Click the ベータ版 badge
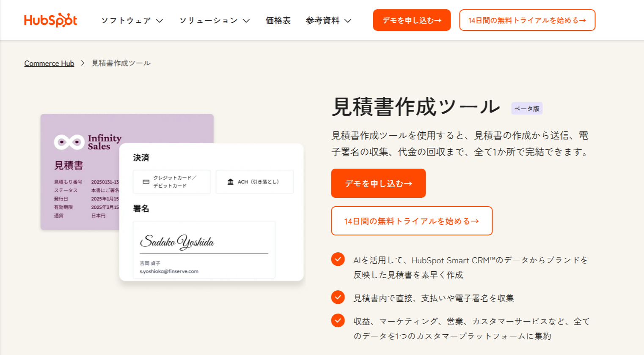The width and height of the screenshot is (644, 355). [x=527, y=108]
